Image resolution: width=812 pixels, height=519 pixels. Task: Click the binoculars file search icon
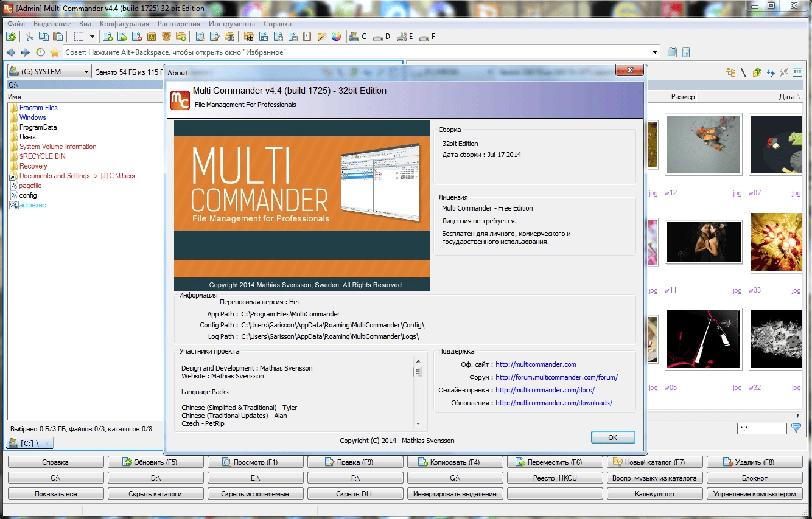[229, 37]
